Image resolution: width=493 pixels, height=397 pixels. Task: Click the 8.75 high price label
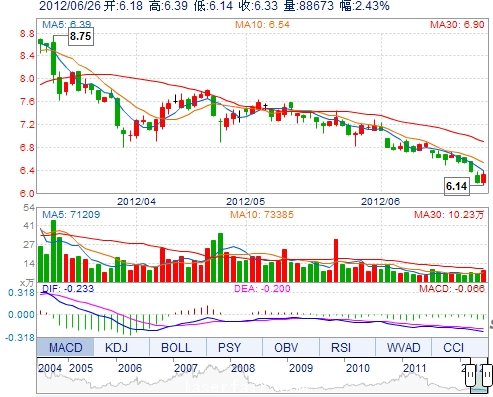coord(81,36)
